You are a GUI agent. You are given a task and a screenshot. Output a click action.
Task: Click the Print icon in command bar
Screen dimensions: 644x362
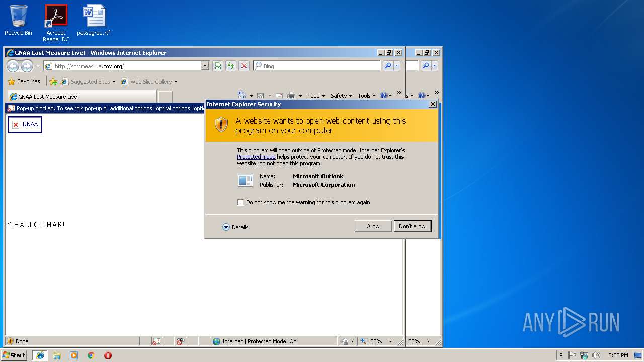(x=291, y=96)
